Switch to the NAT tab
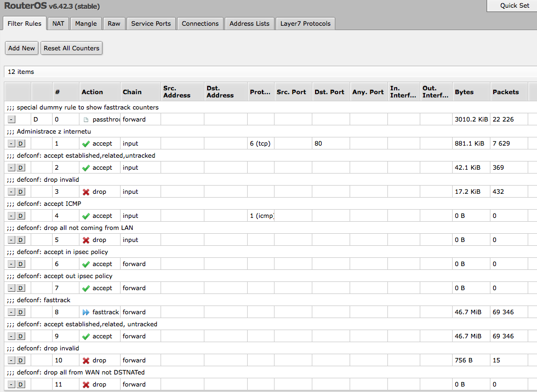The height and width of the screenshot is (392, 537). [58, 24]
